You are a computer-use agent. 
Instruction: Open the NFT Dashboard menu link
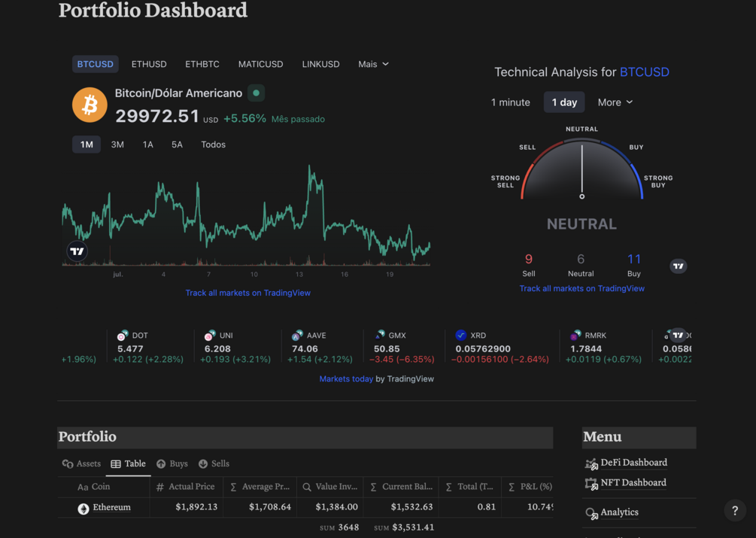[633, 482]
